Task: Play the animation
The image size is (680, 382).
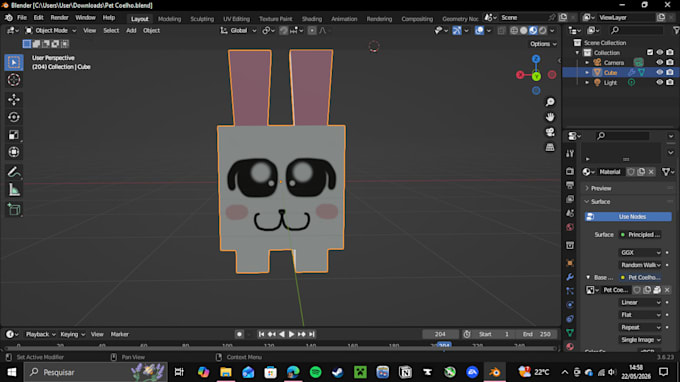Action: pyautogui.click(x=291, y=334)
